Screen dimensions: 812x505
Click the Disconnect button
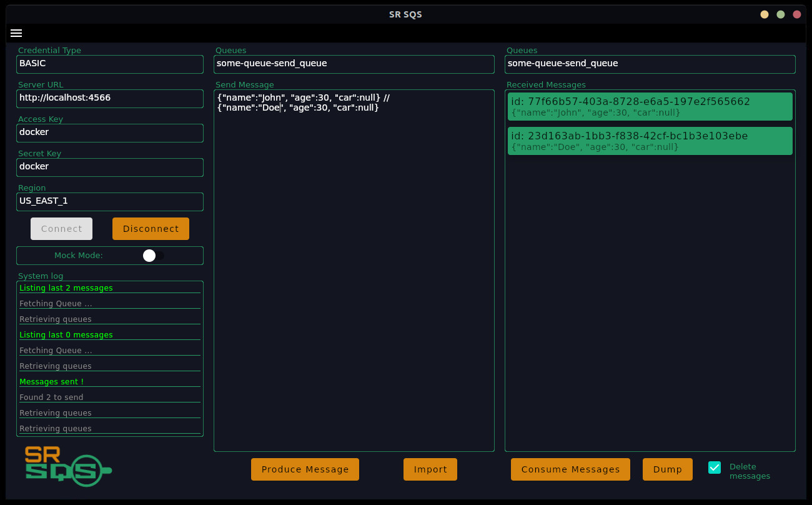click(151, 229)
